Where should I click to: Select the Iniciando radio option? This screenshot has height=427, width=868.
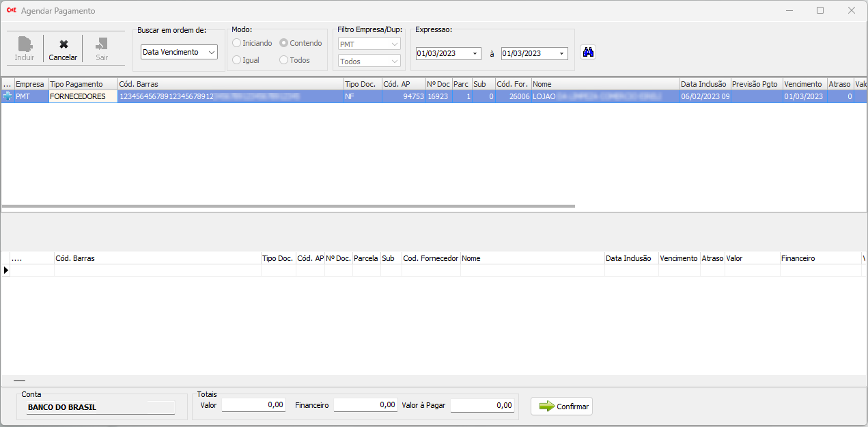point(237,43)
